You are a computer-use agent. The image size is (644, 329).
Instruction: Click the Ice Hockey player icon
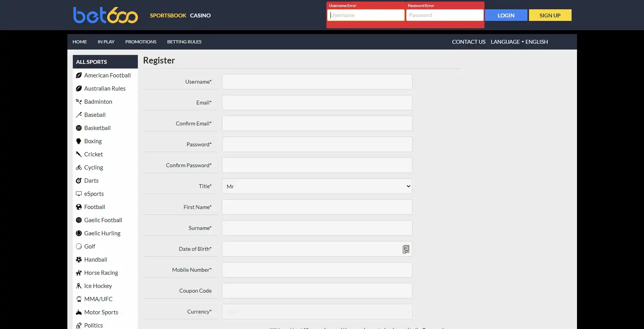[x=79, y=286]
